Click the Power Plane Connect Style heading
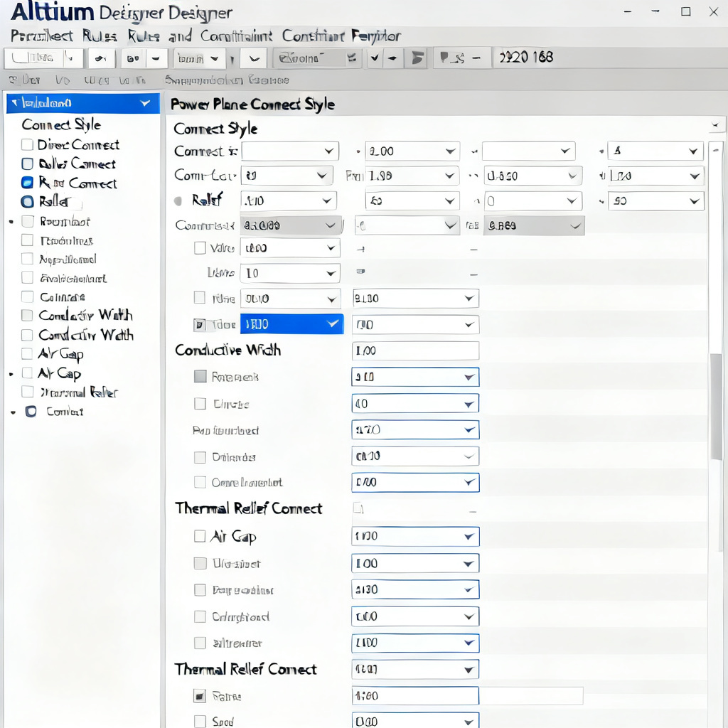The width and height of the screenshot is (728, 728). pyautogui.click(x=252, y=104)
